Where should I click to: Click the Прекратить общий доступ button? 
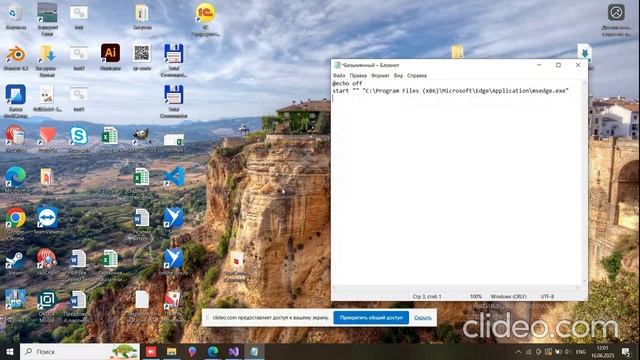click(371, 318)
